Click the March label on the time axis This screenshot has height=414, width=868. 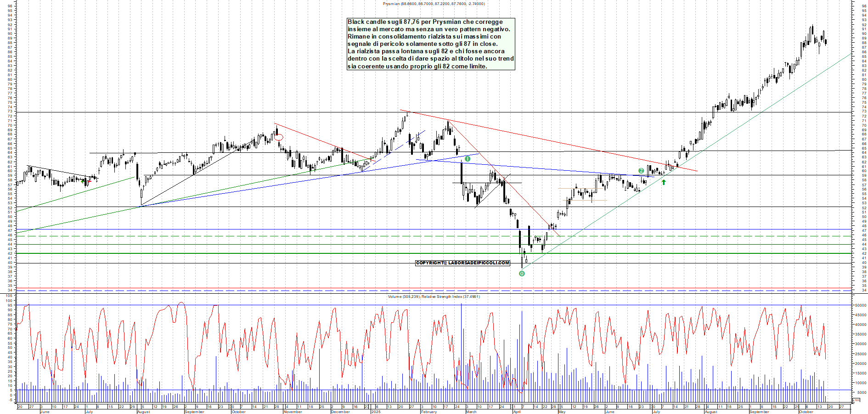coord(471,412)
